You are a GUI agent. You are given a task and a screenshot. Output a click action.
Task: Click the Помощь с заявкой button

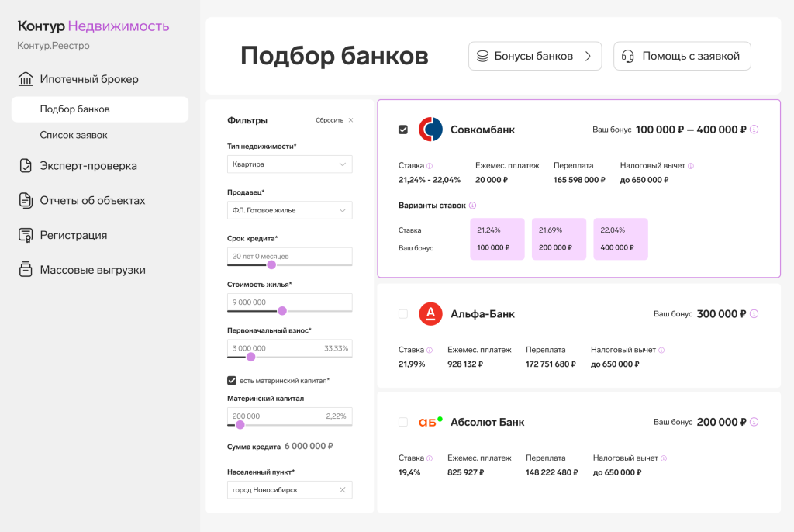coord(682,57)
